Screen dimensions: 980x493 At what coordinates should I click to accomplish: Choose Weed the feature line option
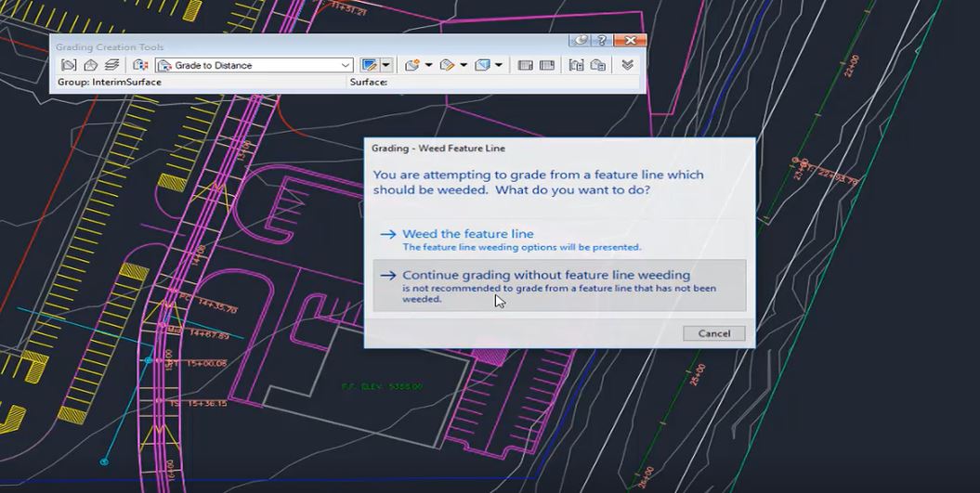[x=559, y=240]
